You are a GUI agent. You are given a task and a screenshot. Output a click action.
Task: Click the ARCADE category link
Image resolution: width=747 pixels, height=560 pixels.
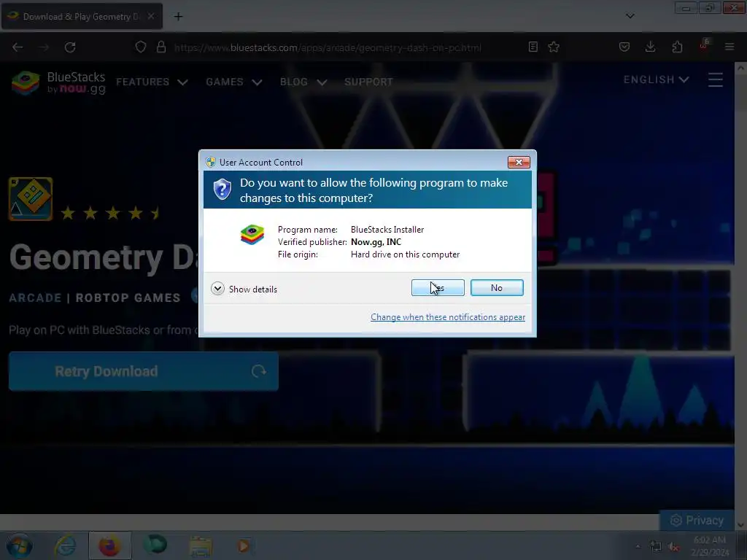pos(35,298)
